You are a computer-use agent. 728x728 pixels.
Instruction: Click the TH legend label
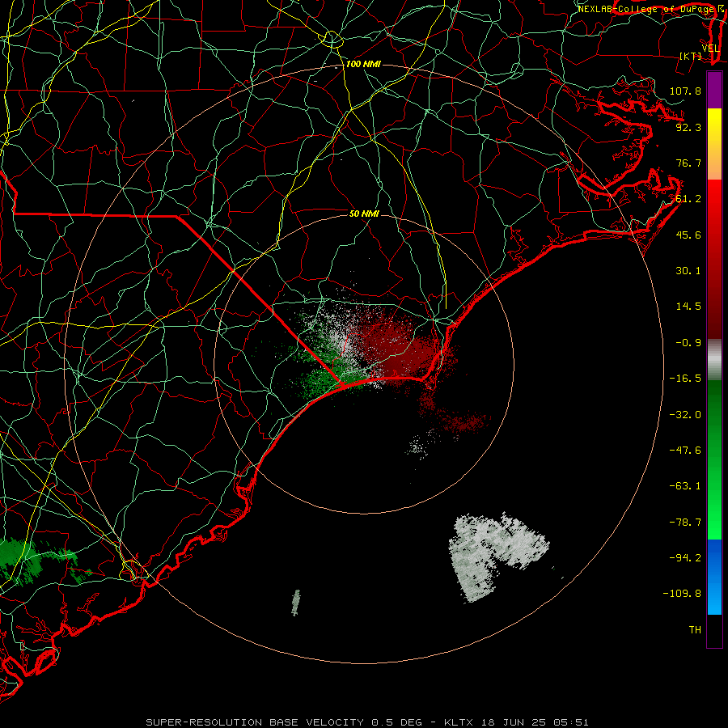click(x=695, y=630)
